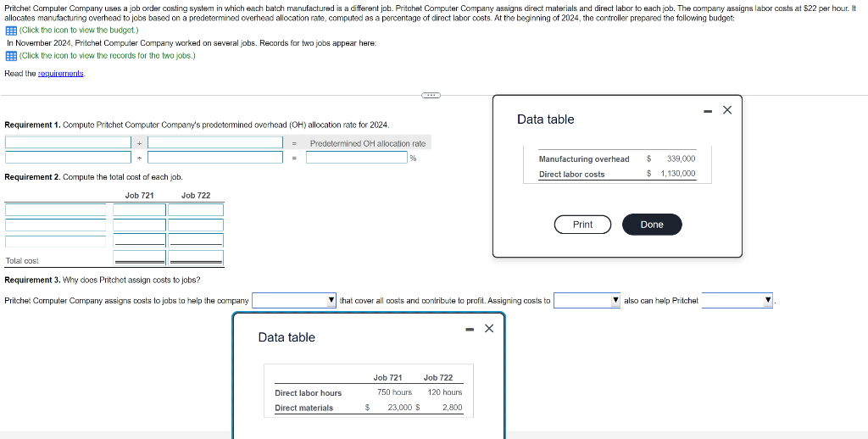The width and height of the screenshot is (868, 439).
Task: Select the 23,000 direct materials value
Action: pos(400,408)
